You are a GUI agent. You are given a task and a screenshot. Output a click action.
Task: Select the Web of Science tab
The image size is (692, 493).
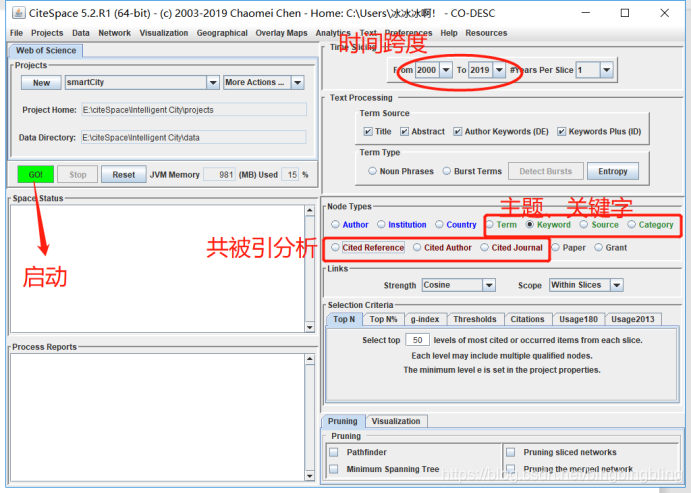coord(46,50)
